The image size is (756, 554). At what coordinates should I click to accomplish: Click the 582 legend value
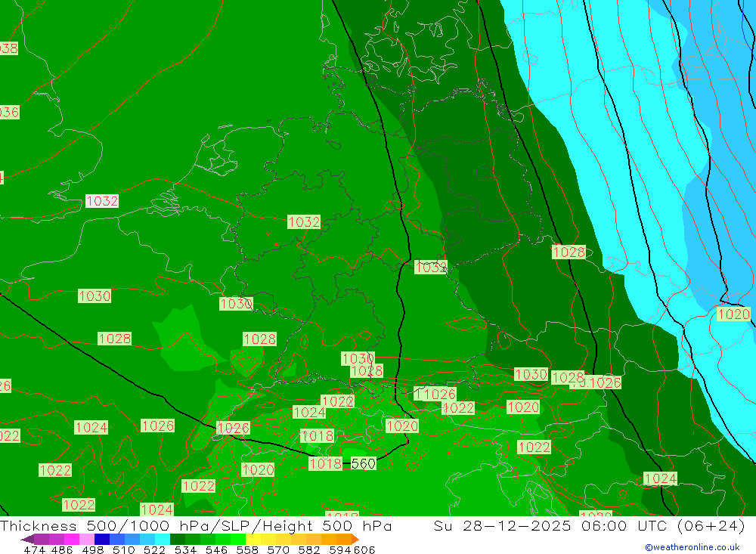coord(309,549)
